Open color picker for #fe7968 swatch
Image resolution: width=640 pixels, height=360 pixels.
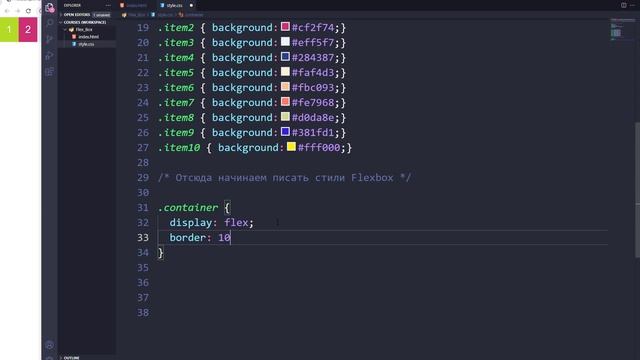coord(285,102)
